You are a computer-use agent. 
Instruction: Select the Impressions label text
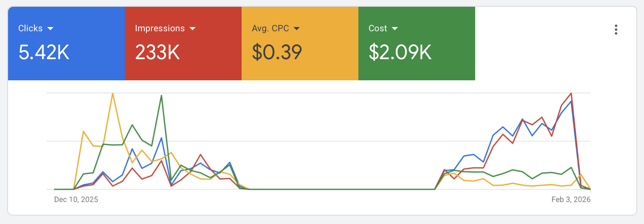pos(160,29)
